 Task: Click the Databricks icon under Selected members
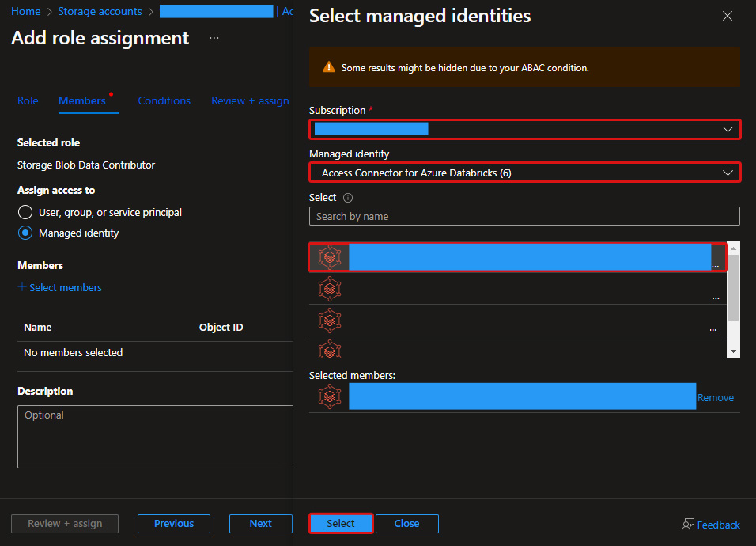[330, 396]
